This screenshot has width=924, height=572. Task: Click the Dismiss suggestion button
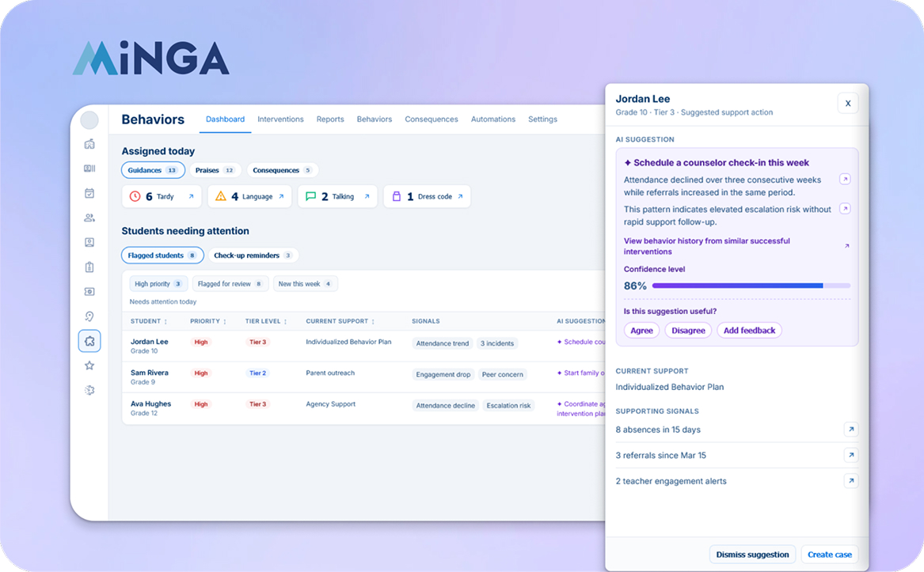[752, 555]
